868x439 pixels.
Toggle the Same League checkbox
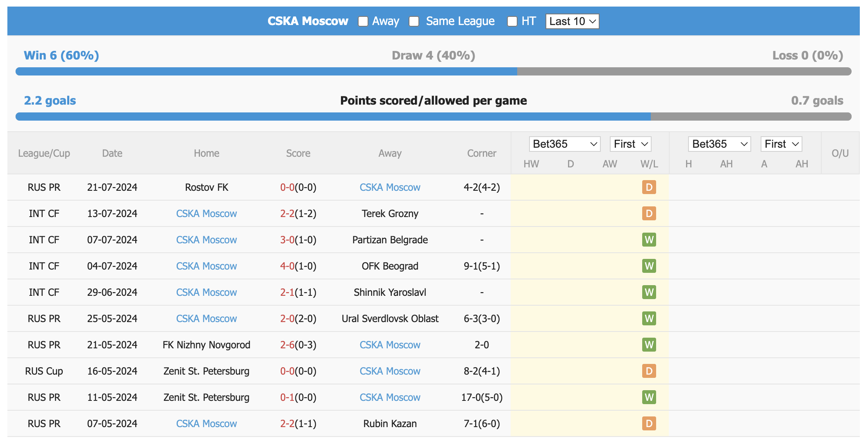414,21
